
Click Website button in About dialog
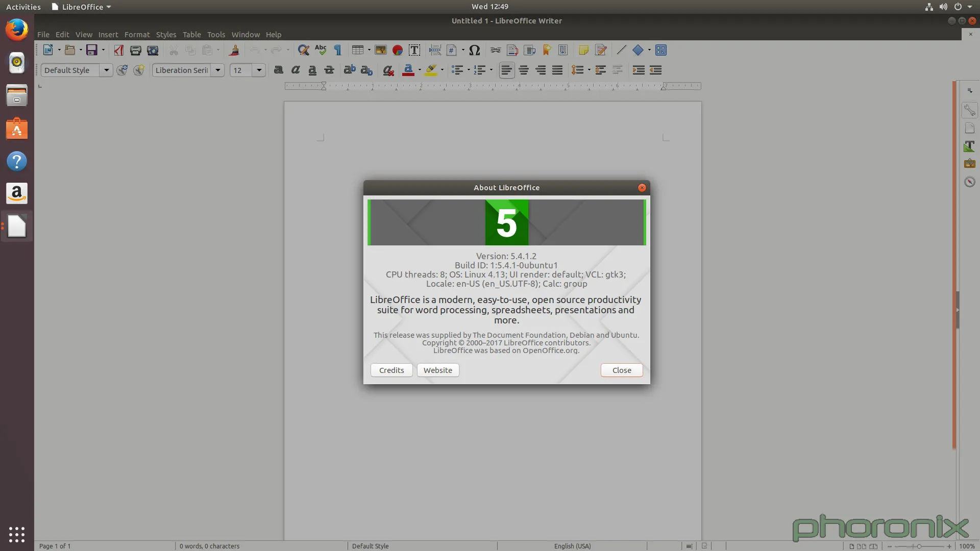[x=438, y=370]
